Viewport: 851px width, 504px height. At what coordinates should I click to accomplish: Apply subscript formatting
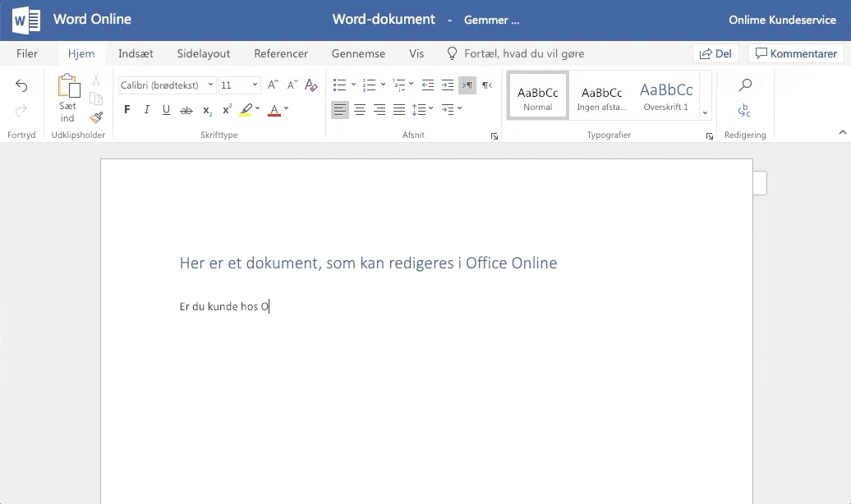[x=207, y=110]
